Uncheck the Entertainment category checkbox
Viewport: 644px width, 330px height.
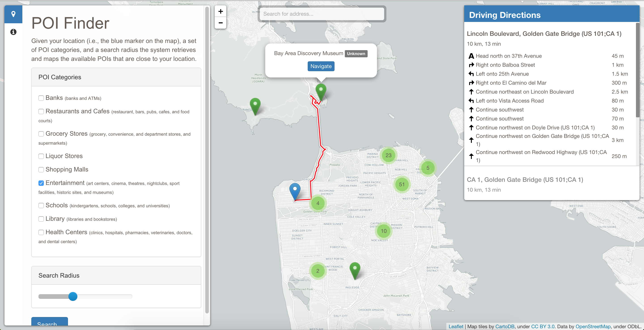[x=41, y=183]
